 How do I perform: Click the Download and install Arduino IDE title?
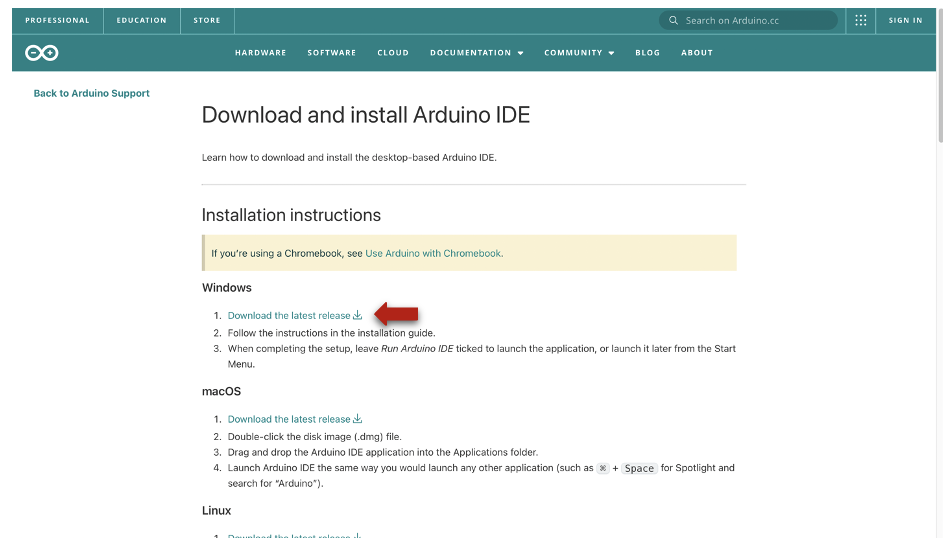366,115
